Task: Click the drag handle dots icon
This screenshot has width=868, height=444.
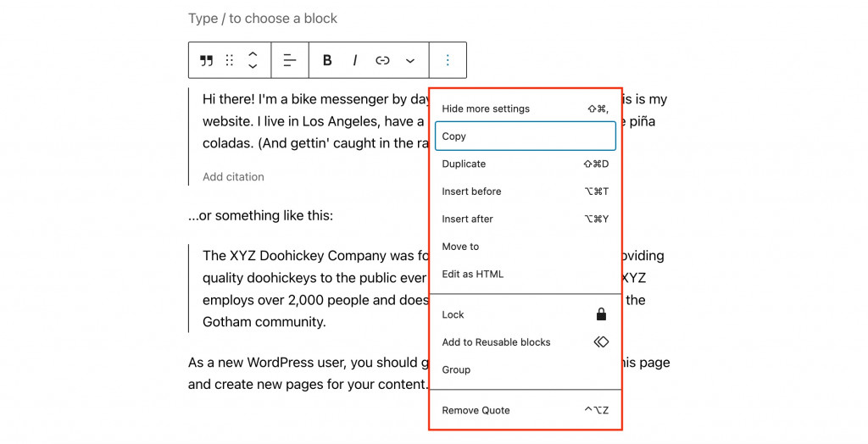Action: (230, 60)
